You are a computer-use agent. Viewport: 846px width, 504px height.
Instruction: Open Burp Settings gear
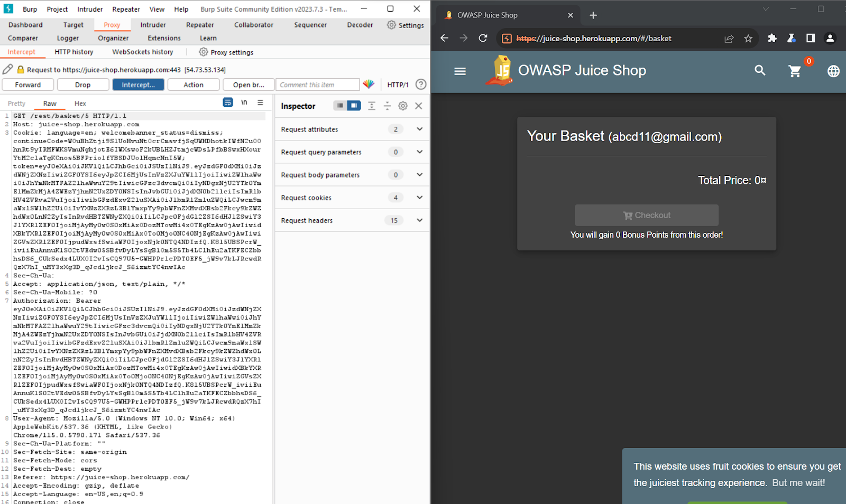pos(391,25)
